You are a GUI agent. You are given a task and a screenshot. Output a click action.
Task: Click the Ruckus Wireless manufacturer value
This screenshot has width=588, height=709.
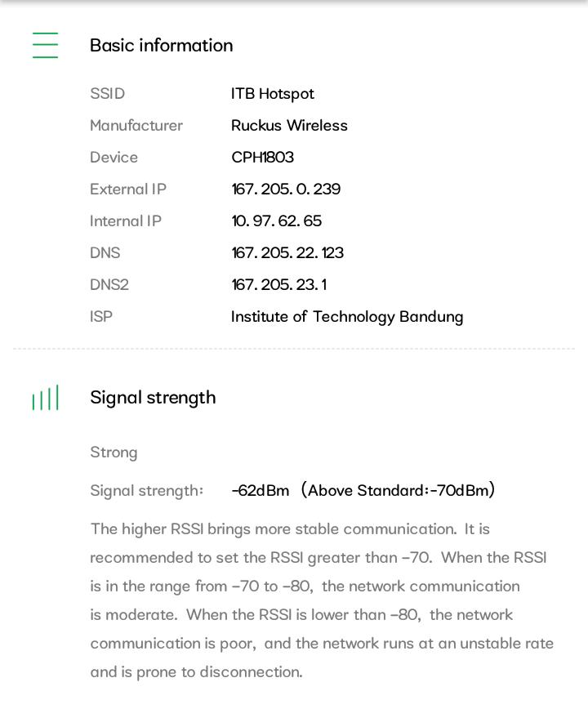click(x=289, y=126)
